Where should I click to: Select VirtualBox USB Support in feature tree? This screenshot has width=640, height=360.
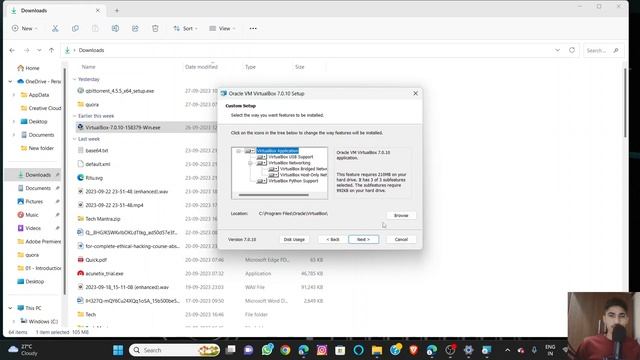291,157
